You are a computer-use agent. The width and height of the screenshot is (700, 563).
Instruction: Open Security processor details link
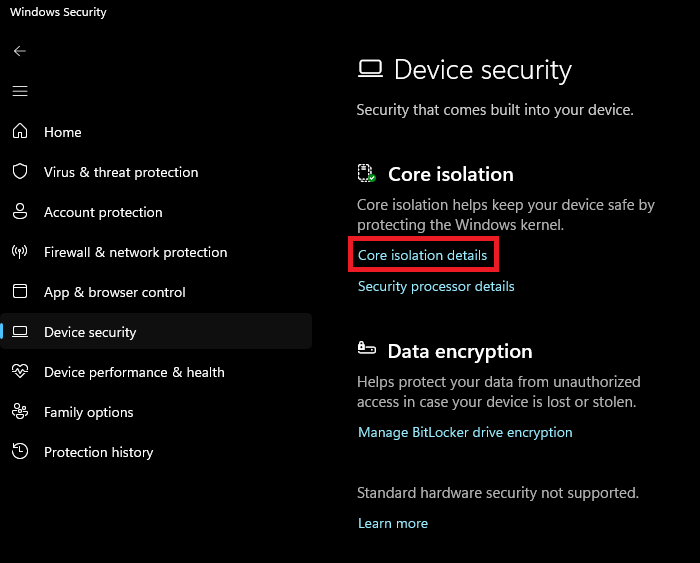point(436,286)
